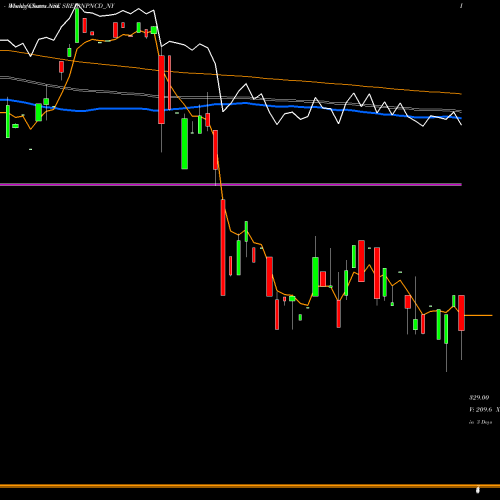Image resolution: width=500 pixels, height=500 pixels.
Task: Click the value reading 209.6
Action: 484,409
